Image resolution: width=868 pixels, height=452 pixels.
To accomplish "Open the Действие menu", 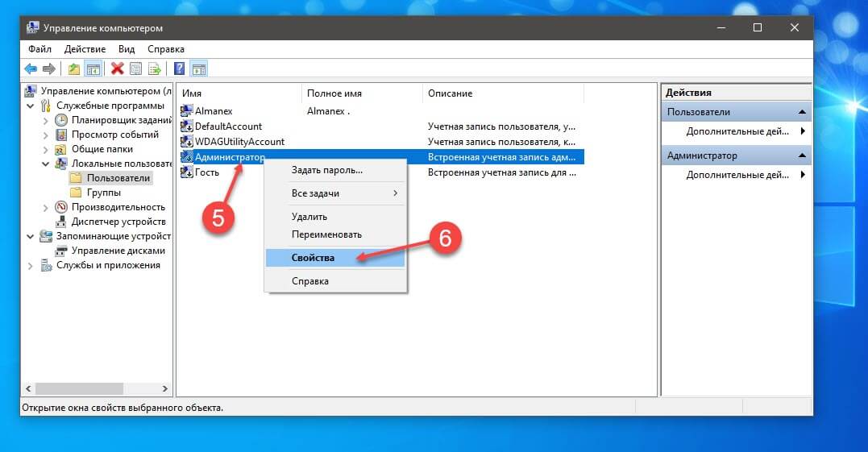I will tap(85, 49).
